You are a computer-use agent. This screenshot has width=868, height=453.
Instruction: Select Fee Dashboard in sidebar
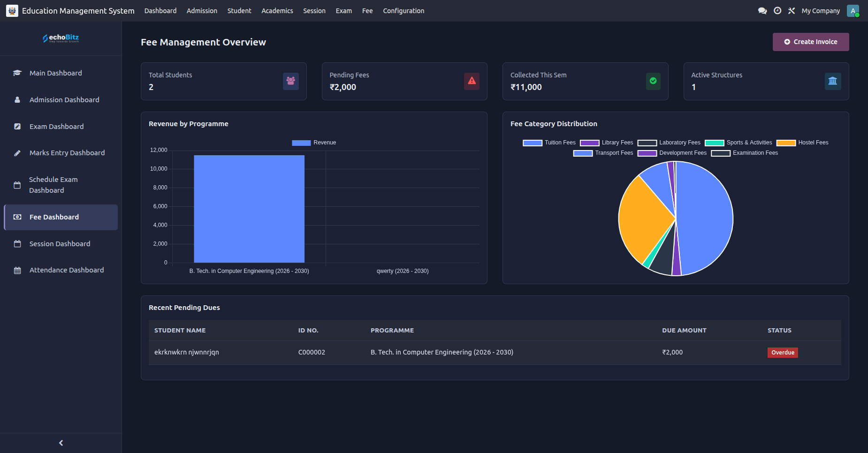click(61, 217)
